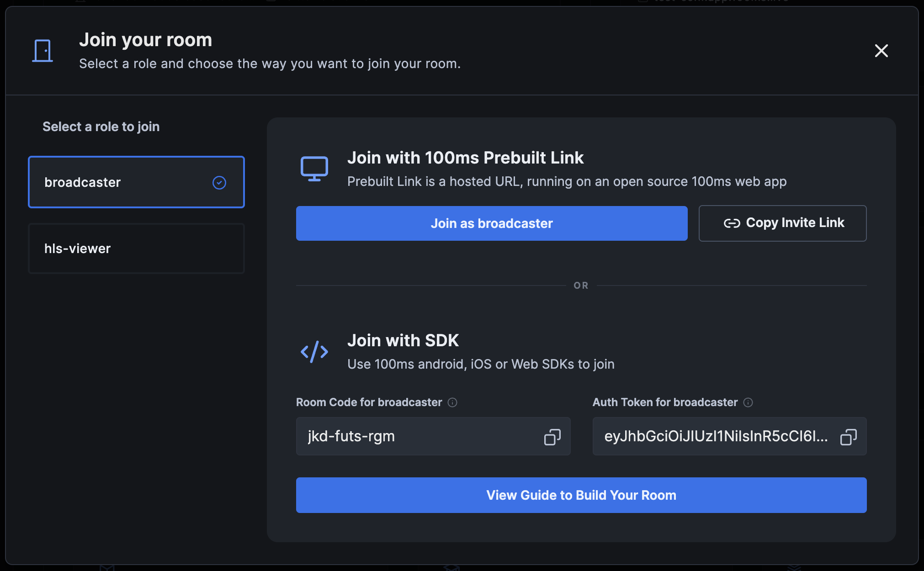Click 'Use 100ms android, iOS or Web SDKs to join' text
The height and width of the screenshot is (571, 924).
tap(481, 364)
